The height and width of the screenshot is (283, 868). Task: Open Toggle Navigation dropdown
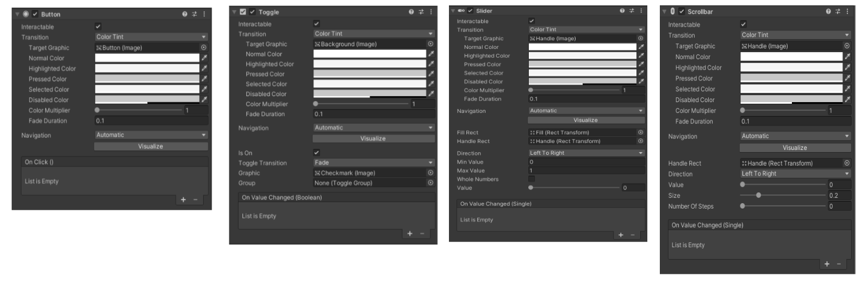click(374, 128)
